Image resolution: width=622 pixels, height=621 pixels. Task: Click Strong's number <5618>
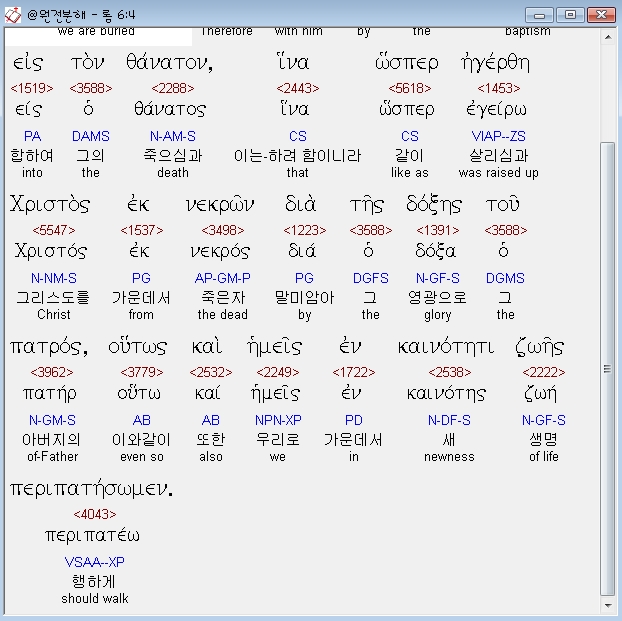(x=410, y=88)
